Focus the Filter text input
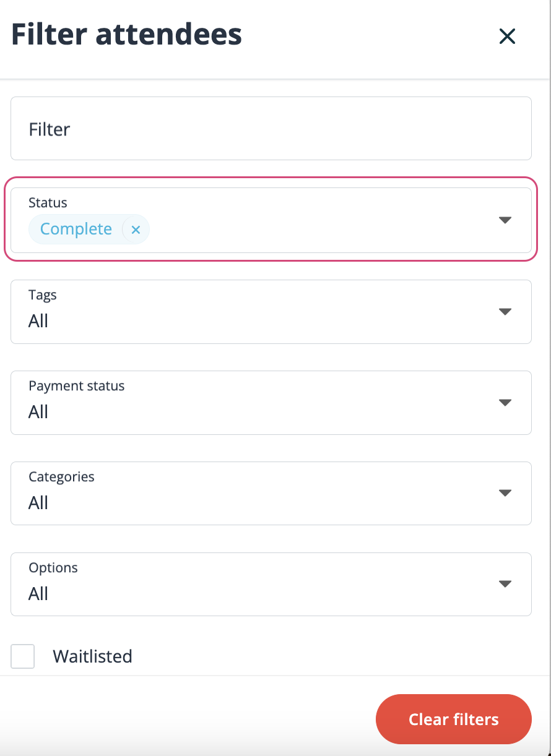This screenshot has height=756, width=551. [x=271, y=129]
